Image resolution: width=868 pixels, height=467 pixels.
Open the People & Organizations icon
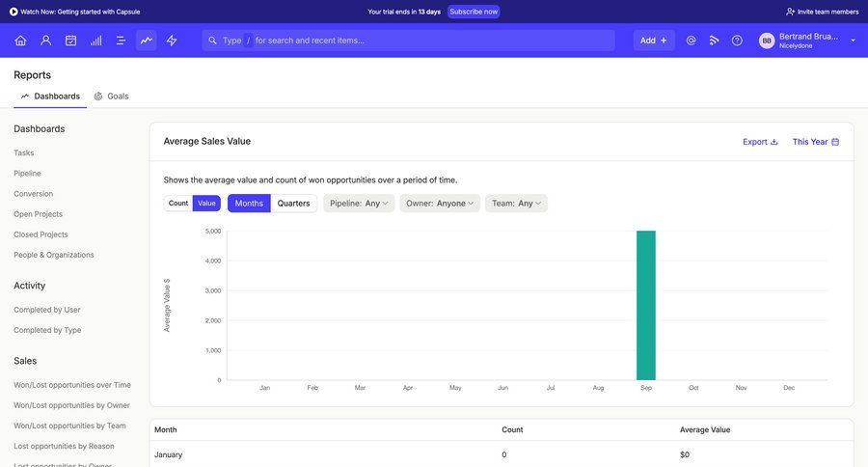pyautogui.click(x=45, y=41)
